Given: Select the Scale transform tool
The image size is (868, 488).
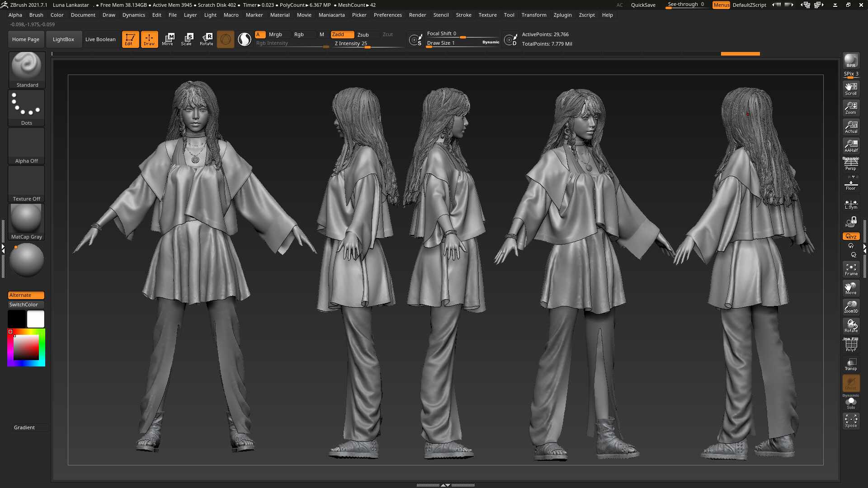Looking at the screenshot, I should (186, 39).
